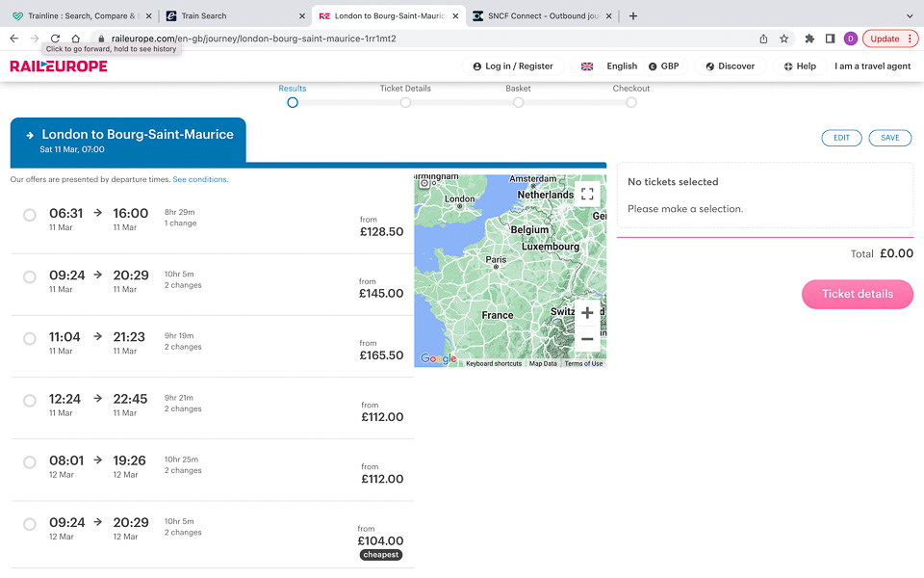Click the Rail Europe logo
The width and height of the screenshot is (924, 578).
[59, 66]
